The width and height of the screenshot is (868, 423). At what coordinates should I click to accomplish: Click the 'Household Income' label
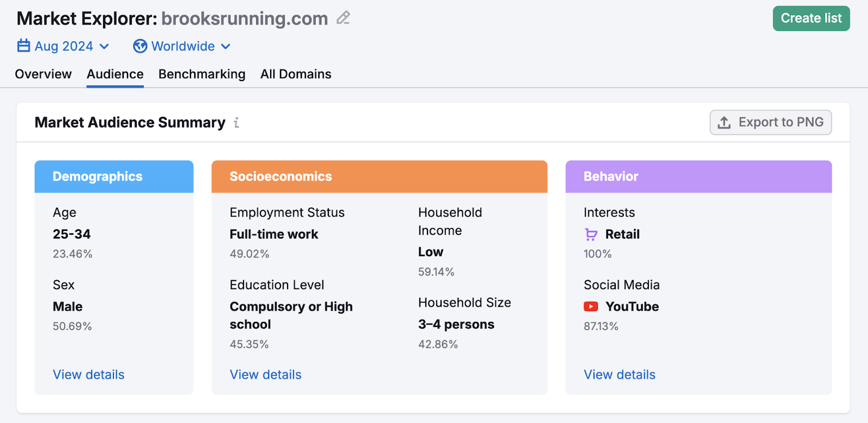(x=450, y=222)
